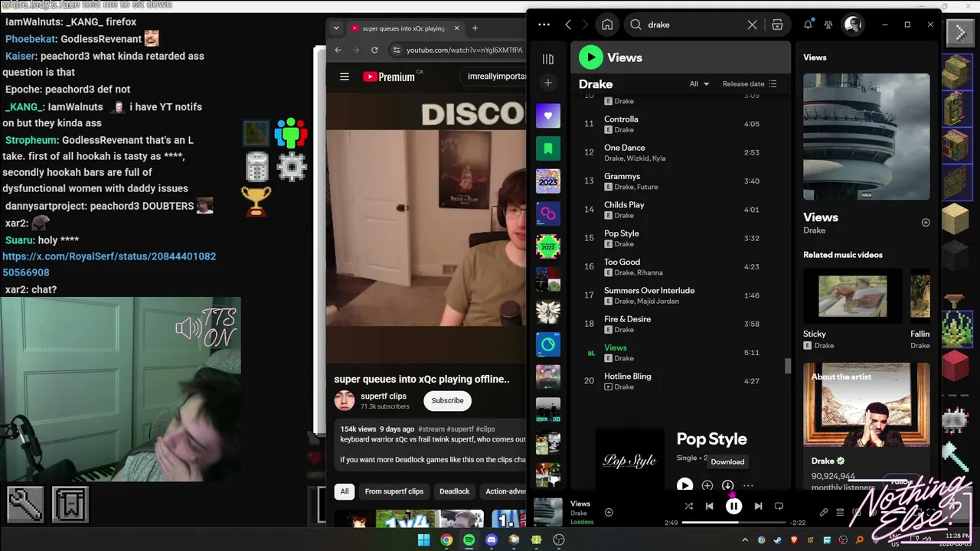Image resolution: width=980 pixels, height=551 pixels.
Task: Open Discord from the taskbar
Action: tap(492, 540)
